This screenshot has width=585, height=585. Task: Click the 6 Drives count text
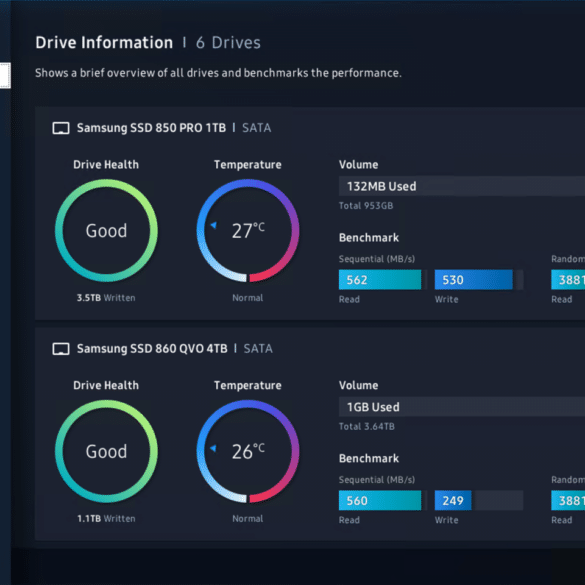[x=228, y=43]
